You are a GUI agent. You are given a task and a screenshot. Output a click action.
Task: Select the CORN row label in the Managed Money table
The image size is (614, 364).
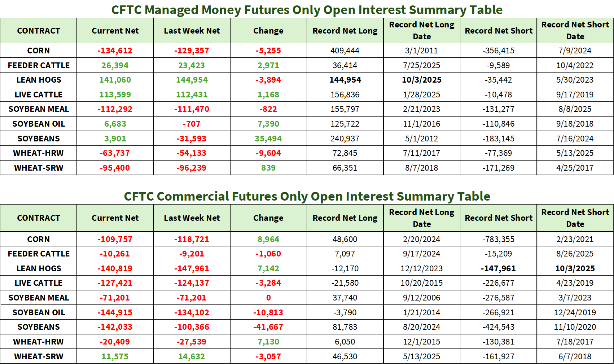(39, 51)
